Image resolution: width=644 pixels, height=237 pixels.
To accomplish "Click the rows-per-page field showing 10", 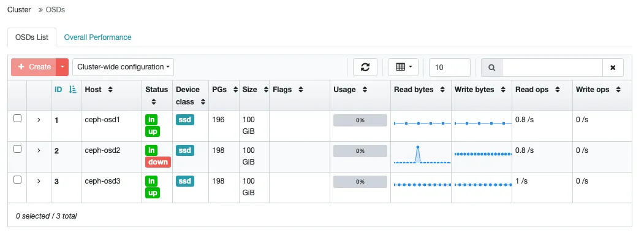I will click(x=449, y=67).
